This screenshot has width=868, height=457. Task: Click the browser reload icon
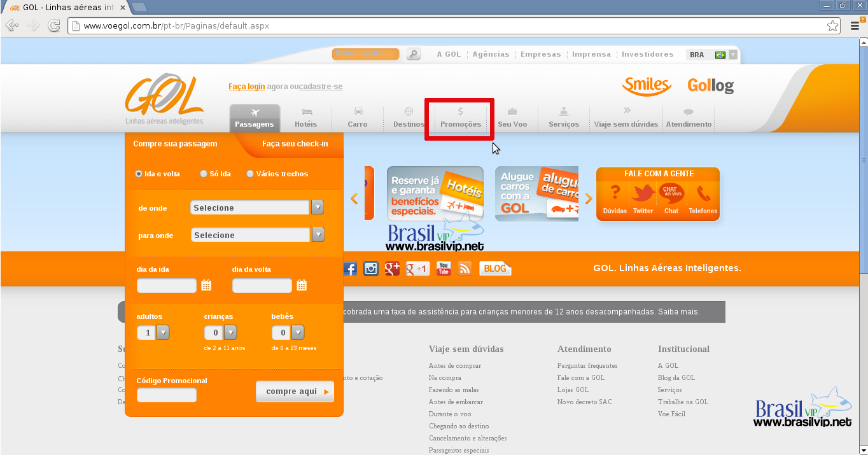[x=54, y=25]
